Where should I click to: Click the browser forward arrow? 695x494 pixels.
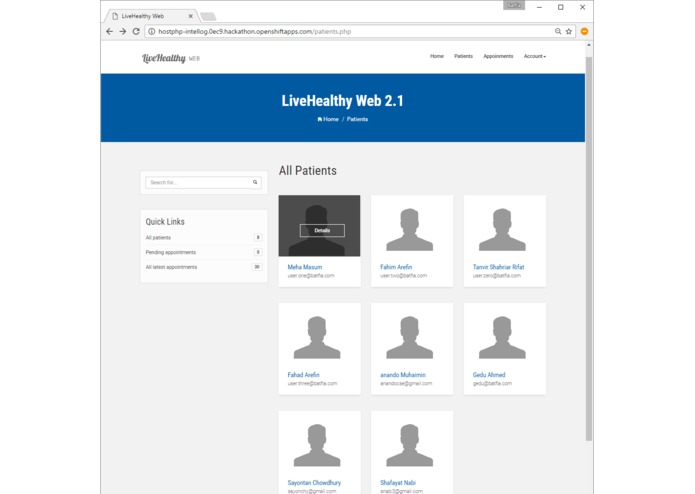tap(123, 31)
